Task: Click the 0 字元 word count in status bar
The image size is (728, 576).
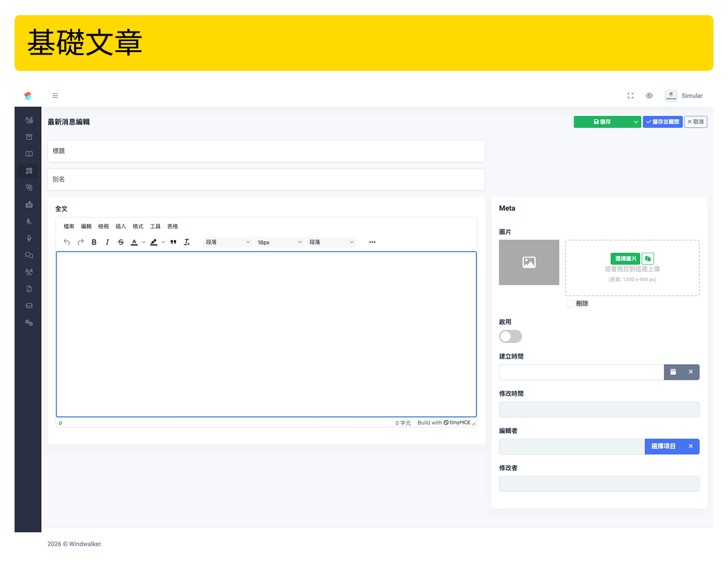Action: (x=403, y=423)
